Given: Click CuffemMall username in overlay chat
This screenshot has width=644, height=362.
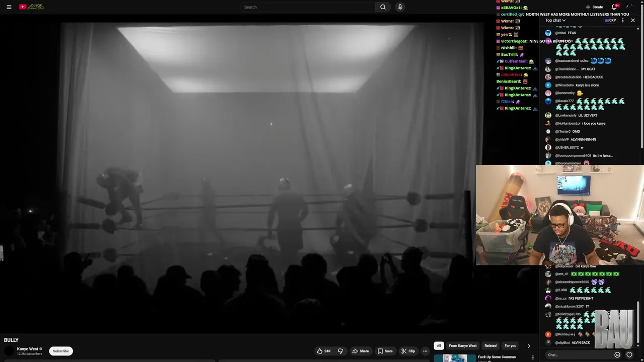Looking at the screenshot, I should point(516,61).
